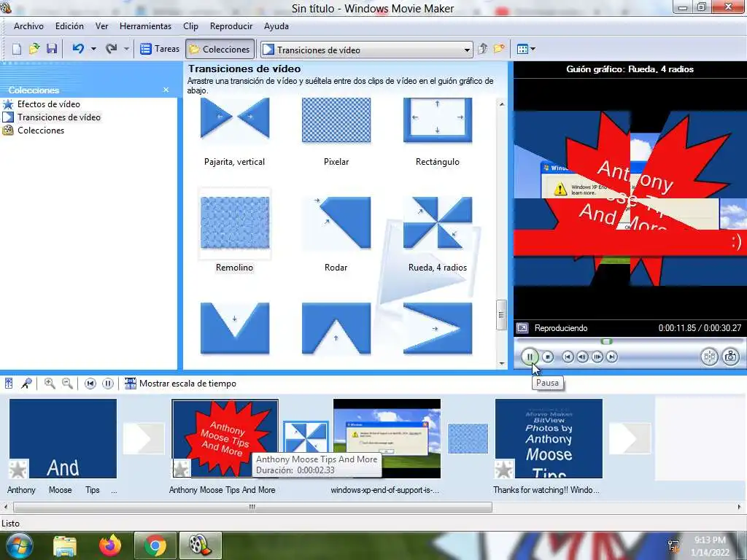
Task: Jump forward to the next clip in preview
Action: click(x=612, y=357)
